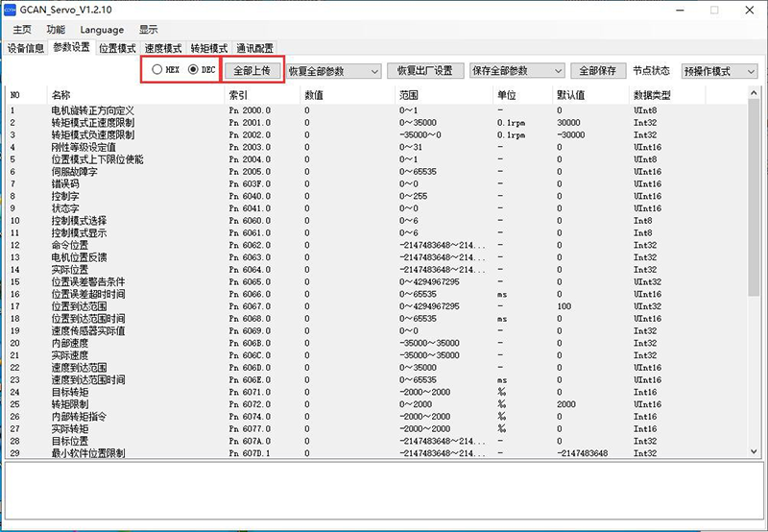The height and width of the screenshot is (532, 768).
Task: Switch to the 位置模式 tab
Action: click(x=117, y=47)
